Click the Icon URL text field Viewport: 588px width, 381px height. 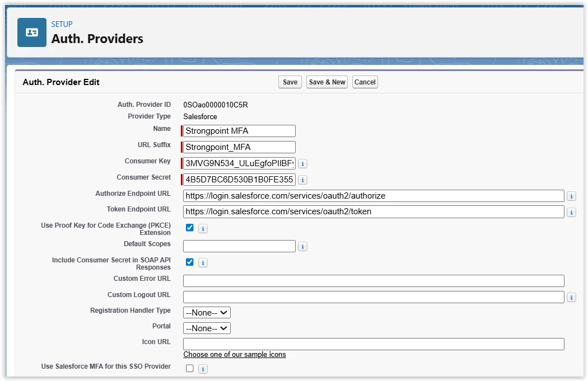pos(374,344)
